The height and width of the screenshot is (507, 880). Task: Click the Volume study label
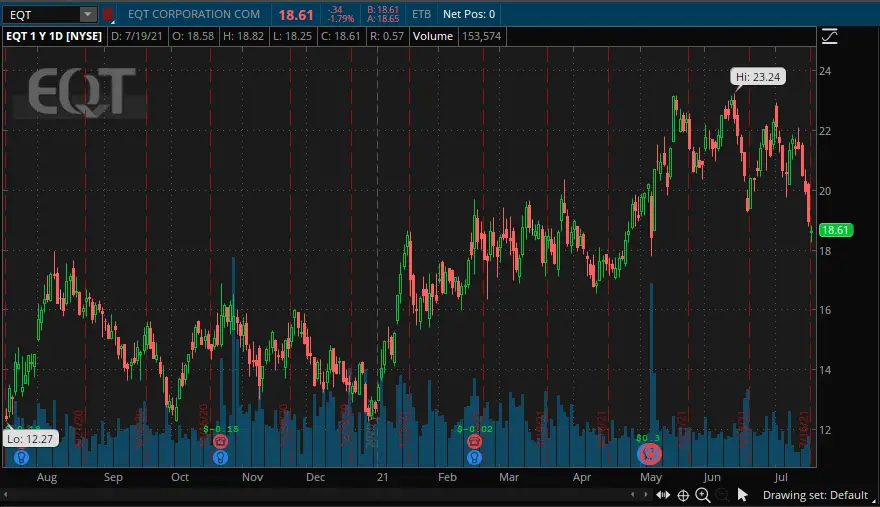433,36
